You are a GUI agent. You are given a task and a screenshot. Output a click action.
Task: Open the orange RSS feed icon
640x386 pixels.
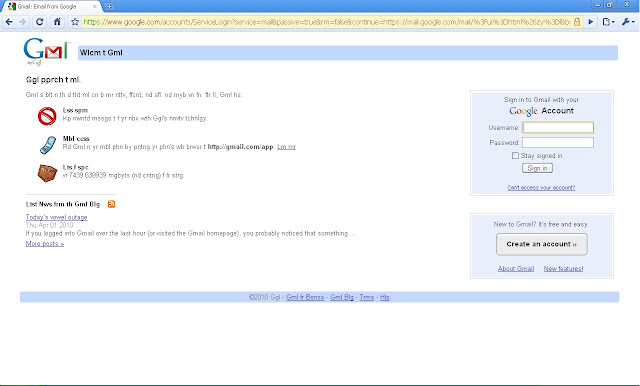coord(111,204)
